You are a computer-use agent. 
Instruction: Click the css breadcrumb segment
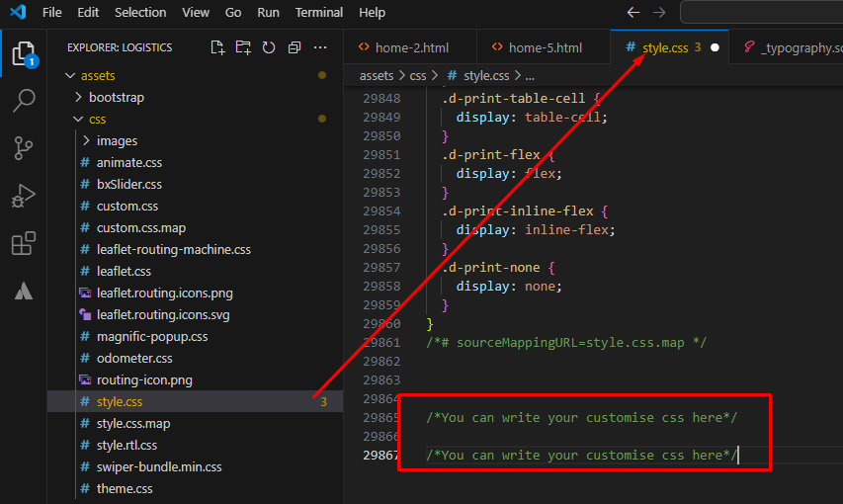418,76
